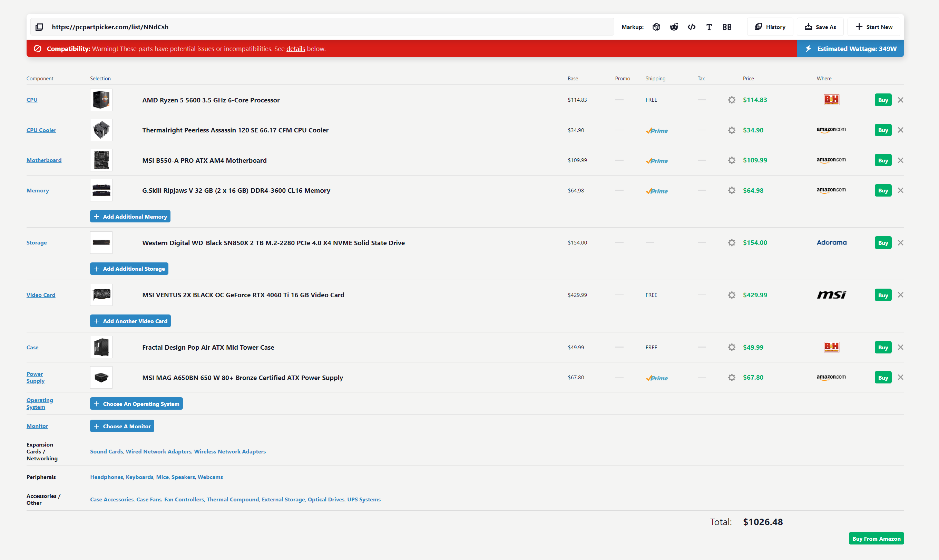Remove the AMD Ryzen 5 5600 CPU
Image resolution: width=939 pixels, height=560 pixels.
[x=900, y=100]
